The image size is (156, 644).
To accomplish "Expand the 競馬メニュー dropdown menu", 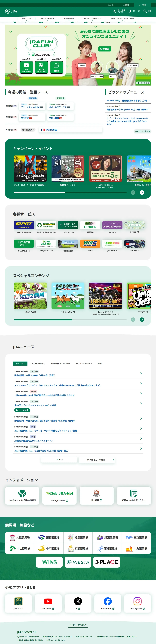I will point(26,19).
